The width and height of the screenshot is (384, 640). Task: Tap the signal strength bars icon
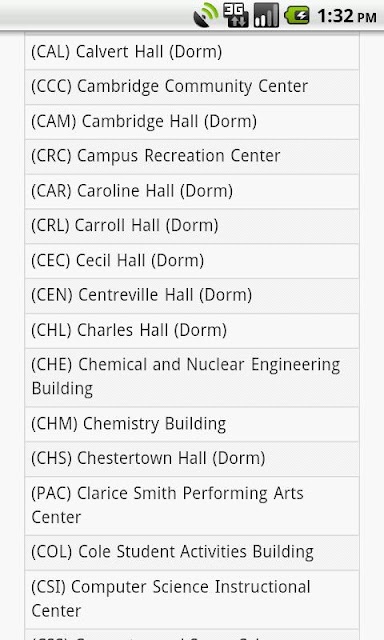tap(266, 15)
